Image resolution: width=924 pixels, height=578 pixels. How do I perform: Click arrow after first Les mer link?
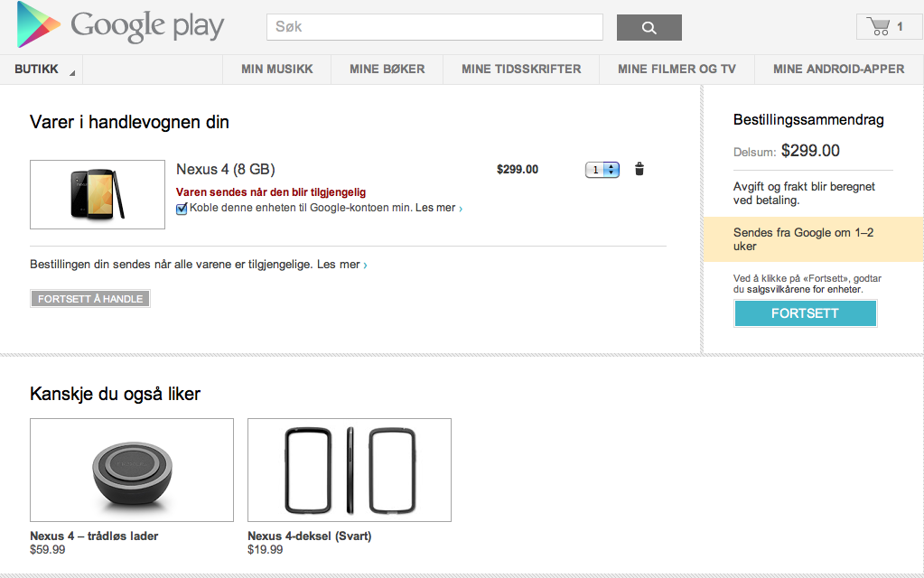point(461,209)
